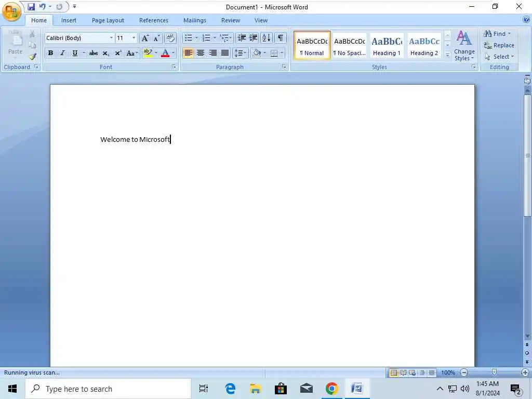Toggle italic formatting
The height and width of the screenshot is (399, 532).
63,53
